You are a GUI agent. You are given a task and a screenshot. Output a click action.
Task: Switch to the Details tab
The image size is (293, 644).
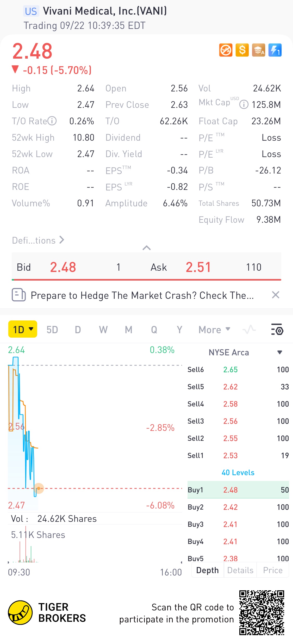pyautogui.click(x=240, y=570)
